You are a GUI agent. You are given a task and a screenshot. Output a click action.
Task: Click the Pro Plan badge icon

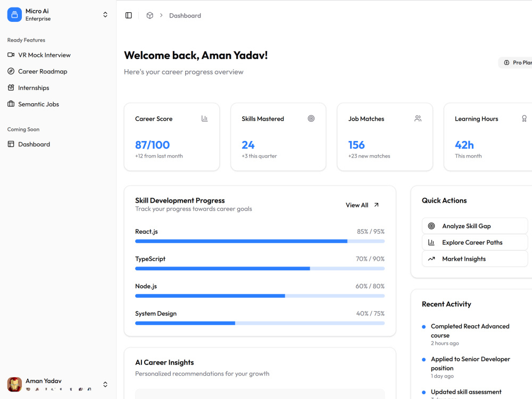click(506, 62)
